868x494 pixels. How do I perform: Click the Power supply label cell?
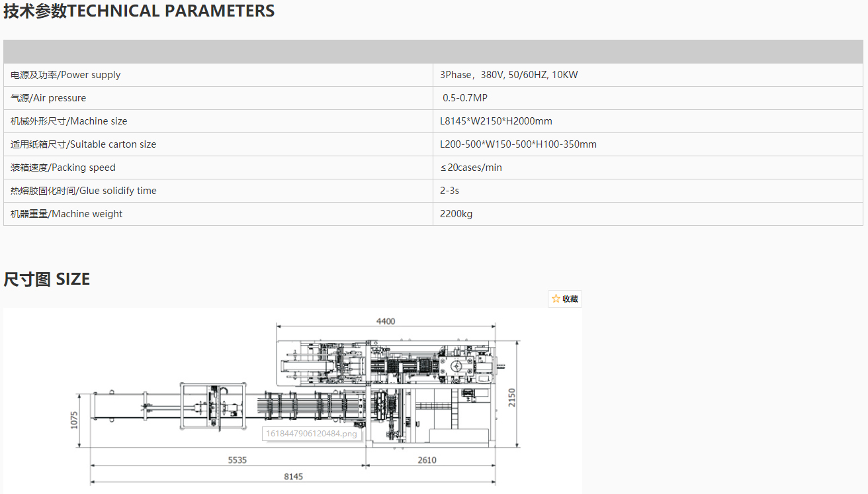pos(65,75)
